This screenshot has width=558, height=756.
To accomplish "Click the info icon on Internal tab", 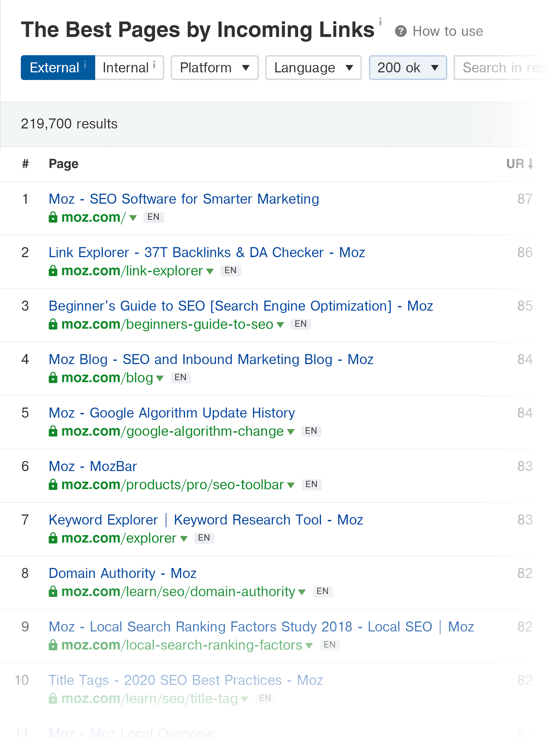I will [154, 64].
